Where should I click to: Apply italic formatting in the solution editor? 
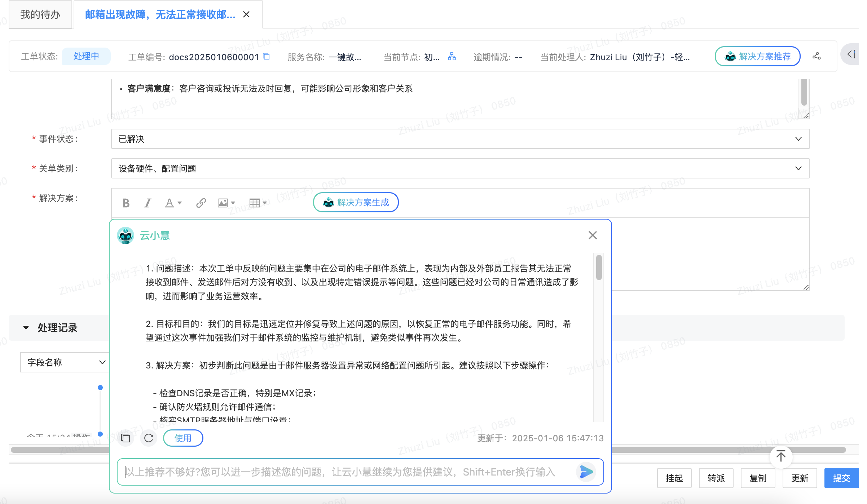[148, 203]
